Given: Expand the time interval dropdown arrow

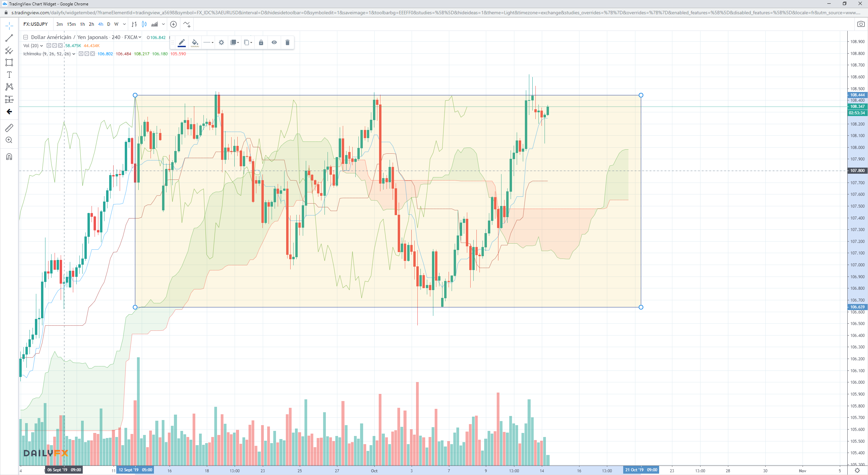Looking at the screenshot, I should 124,24.
